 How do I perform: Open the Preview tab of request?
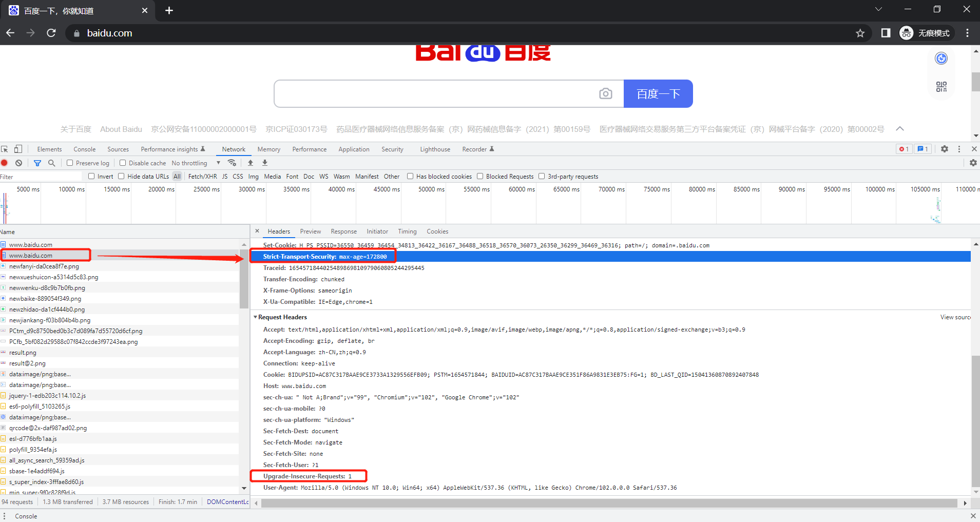click(x=311, y=231)
